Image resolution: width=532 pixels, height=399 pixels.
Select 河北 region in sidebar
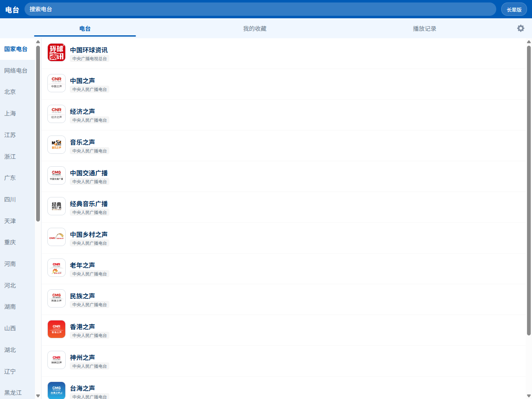pos(17,286)
